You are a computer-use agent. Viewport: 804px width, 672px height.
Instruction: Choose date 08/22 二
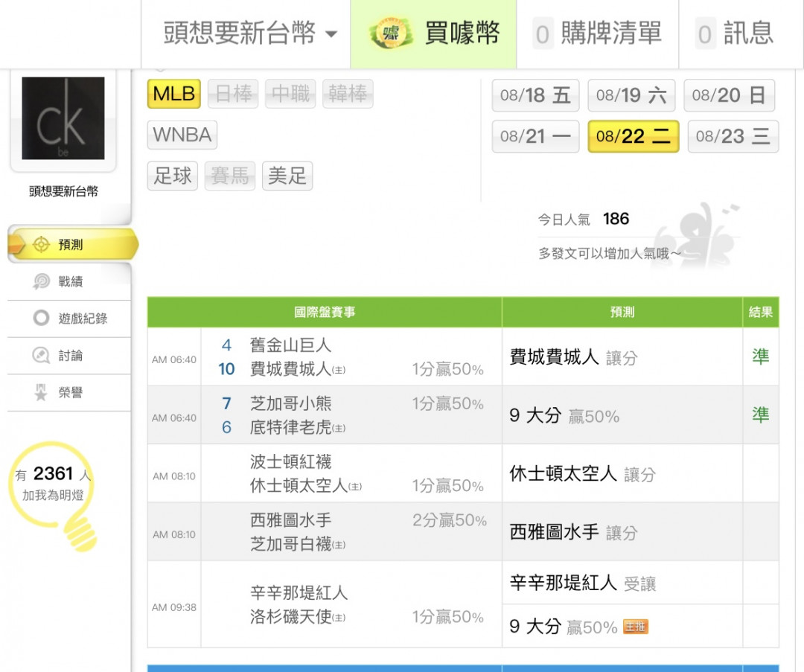[x=634, y=136]
